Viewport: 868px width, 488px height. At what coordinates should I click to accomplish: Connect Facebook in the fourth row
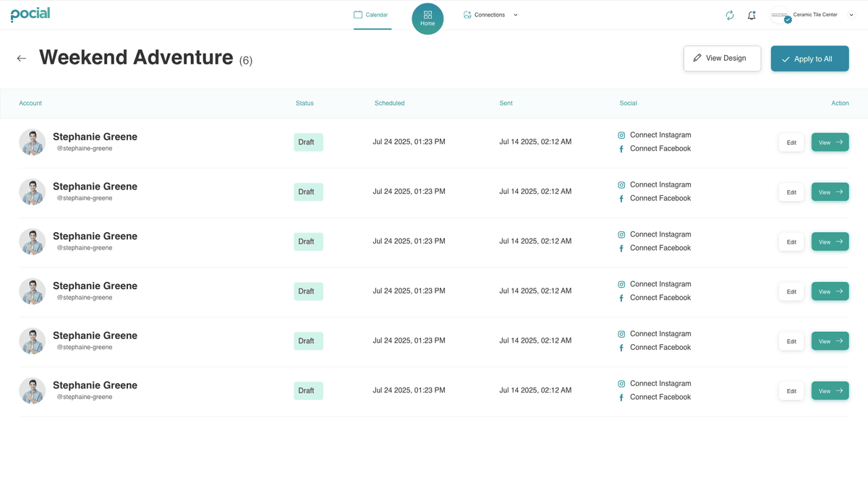(654, 298)
